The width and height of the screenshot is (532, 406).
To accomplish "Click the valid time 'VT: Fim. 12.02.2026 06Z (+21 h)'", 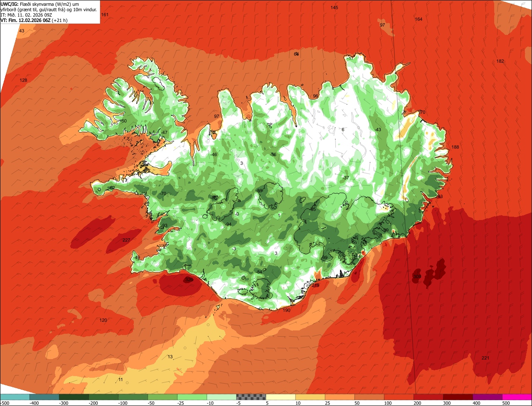I will pos(34,20).
